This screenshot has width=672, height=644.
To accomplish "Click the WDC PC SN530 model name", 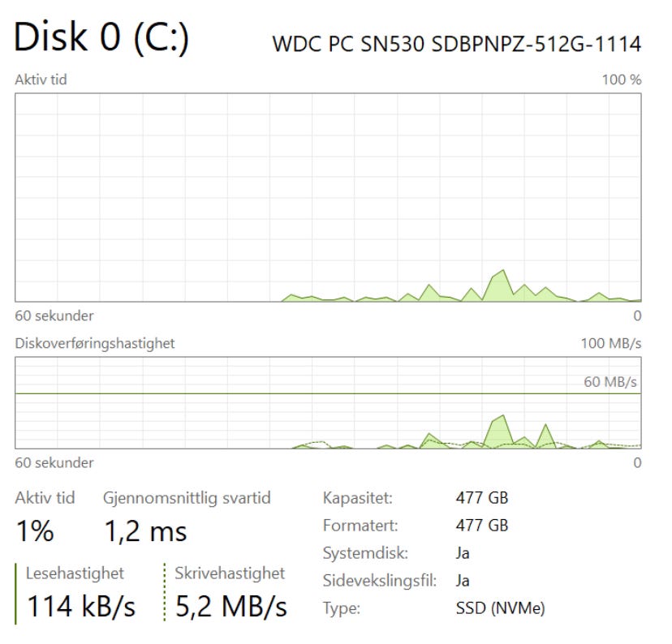I will pyautogui.click(x=457, y=44).
